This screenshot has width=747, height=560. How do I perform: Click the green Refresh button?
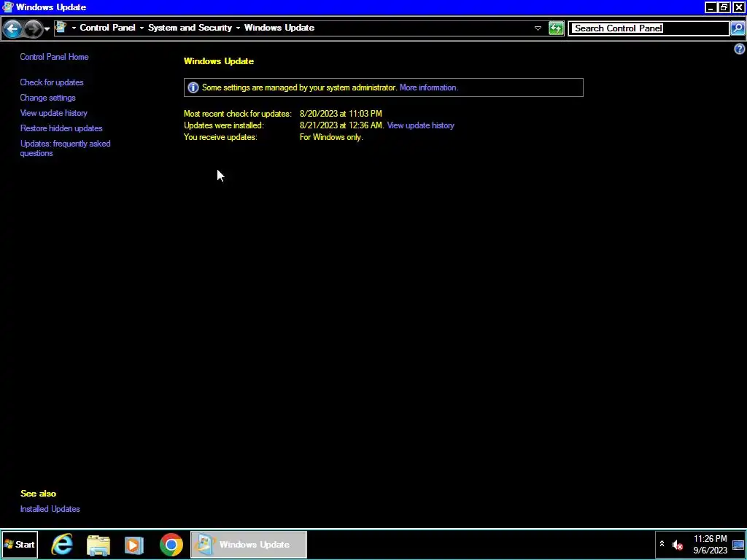click(556, 28)
